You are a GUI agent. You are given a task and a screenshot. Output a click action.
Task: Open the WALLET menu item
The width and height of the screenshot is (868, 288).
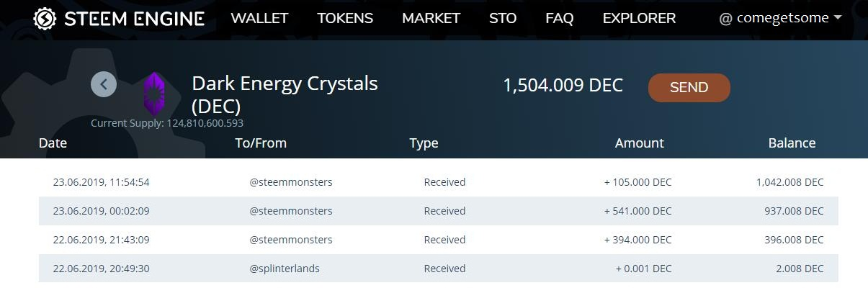coord(259,19)
